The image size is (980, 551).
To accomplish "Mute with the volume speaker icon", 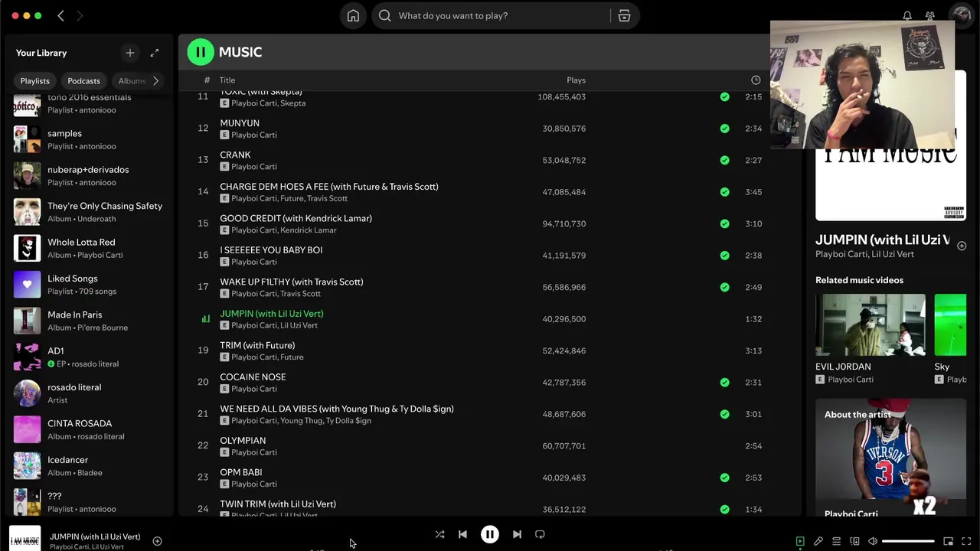I will pyautogui.click(x=873, y=541).
